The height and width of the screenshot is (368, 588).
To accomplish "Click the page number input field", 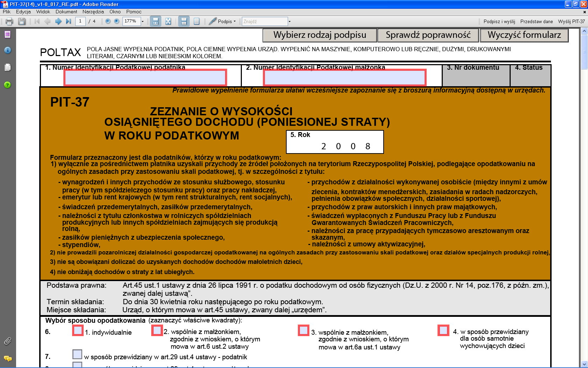I will pyautogui.click(x=80, y=21).
